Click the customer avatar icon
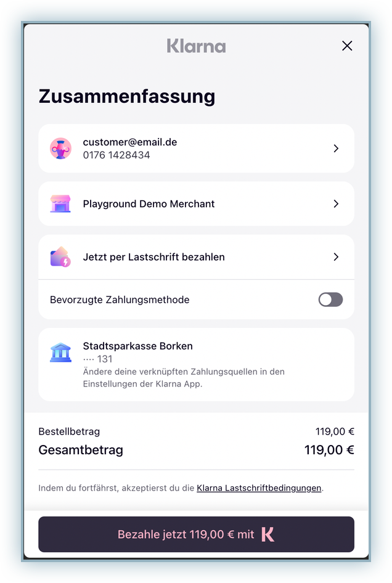Screen dimensions: 392x583 point(60,149)
